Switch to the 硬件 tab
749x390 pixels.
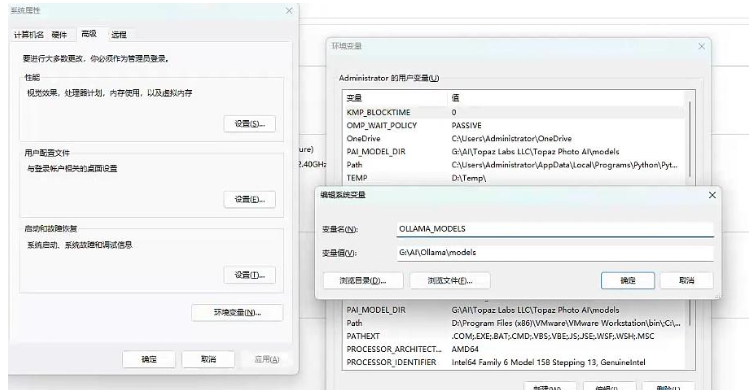click(x=59, y=34)
